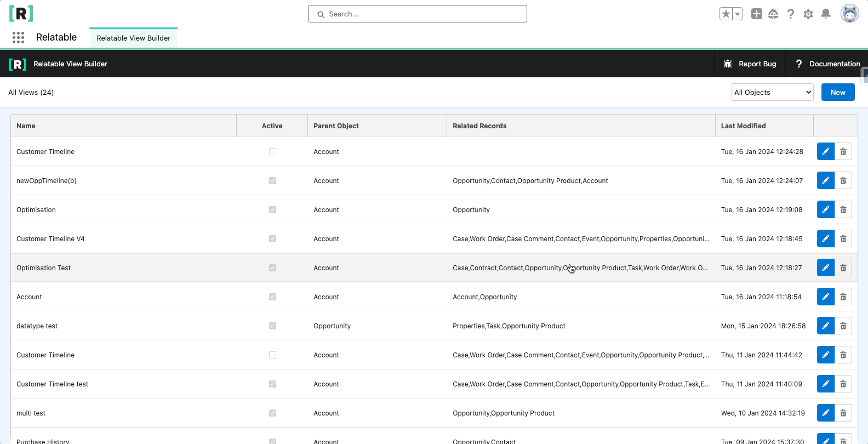Image resolution: width=868 pixels, height=444 pixels.
Task: Open the Global Actions plus icon
Action: (757, 14)
